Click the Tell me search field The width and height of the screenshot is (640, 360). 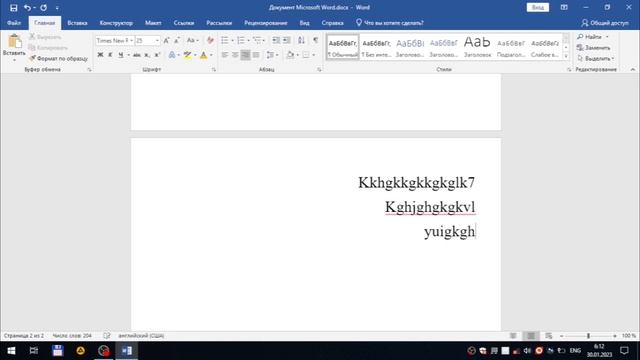pos(390,23)
